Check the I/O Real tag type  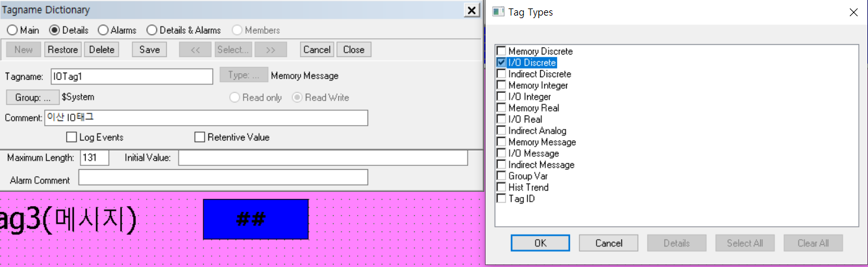pos(501,119)
